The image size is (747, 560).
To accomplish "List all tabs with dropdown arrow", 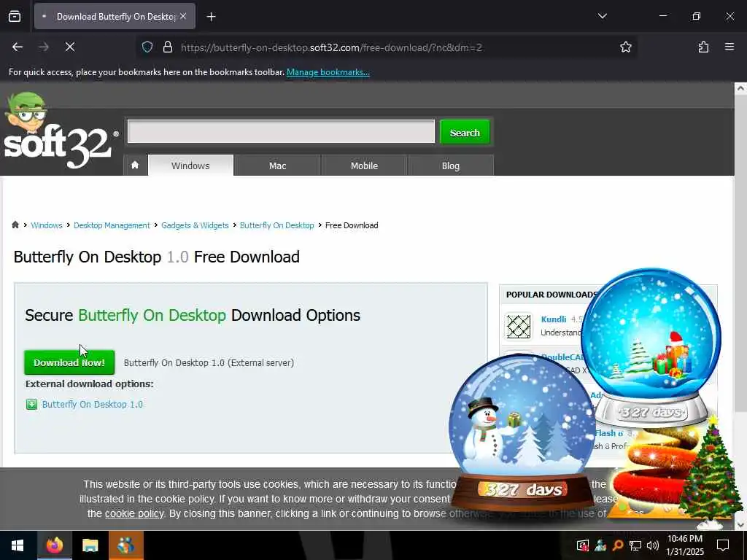I will pos(602,16).
